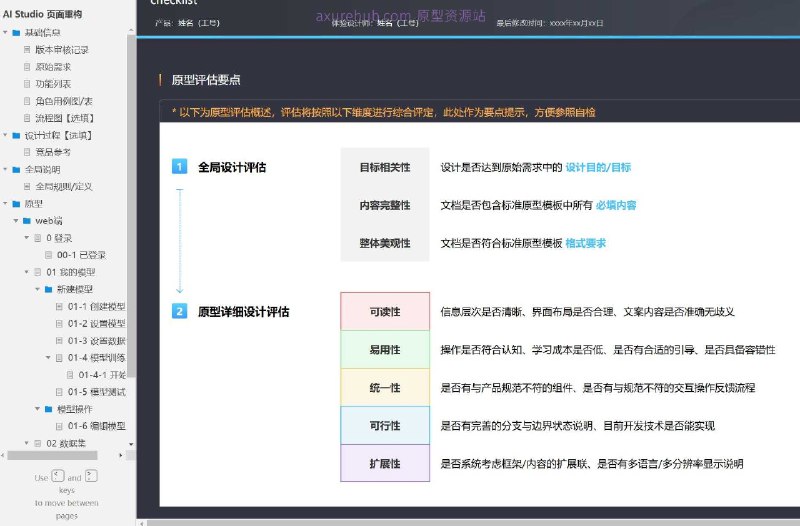Click the folder icon beside 全局说明
This screenshot has height=526, width=800.
pyautogui.click(x=16, y=170)
